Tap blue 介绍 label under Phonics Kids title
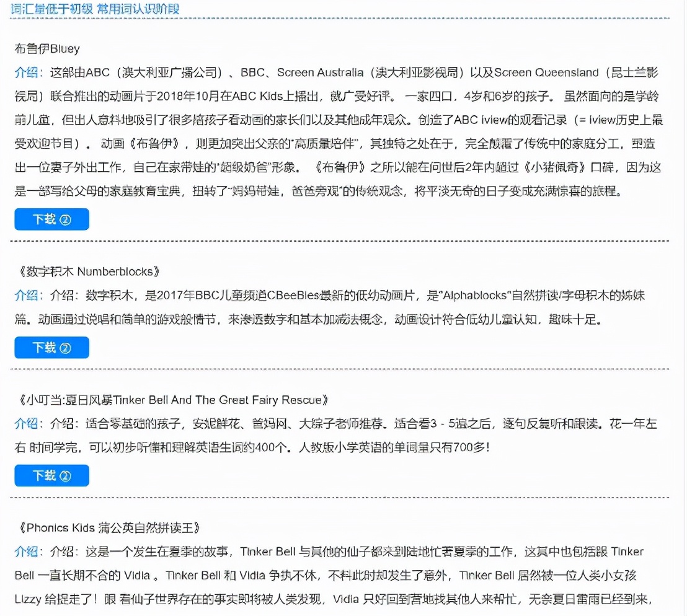 coord(26,552)
